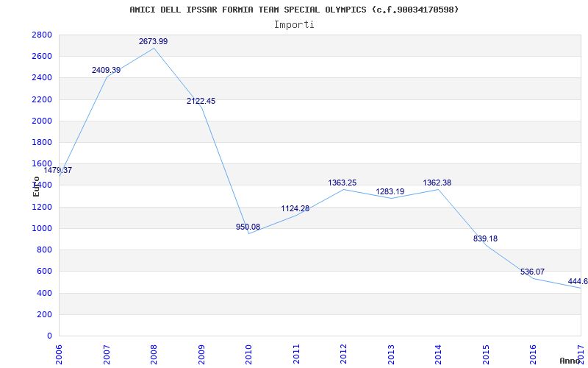Select the 2409.39 data point label
This screenshot has height=368, width=588.
coord(106,70)
